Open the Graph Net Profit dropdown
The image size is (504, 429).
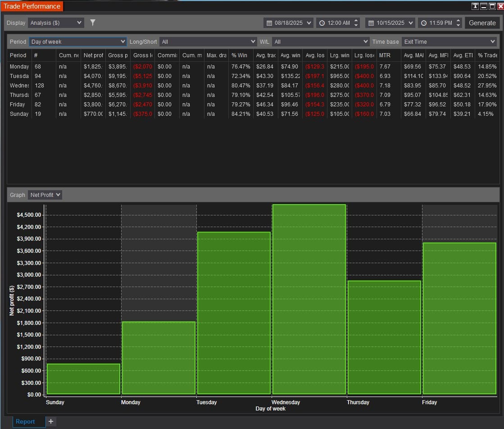click(45, 195)
